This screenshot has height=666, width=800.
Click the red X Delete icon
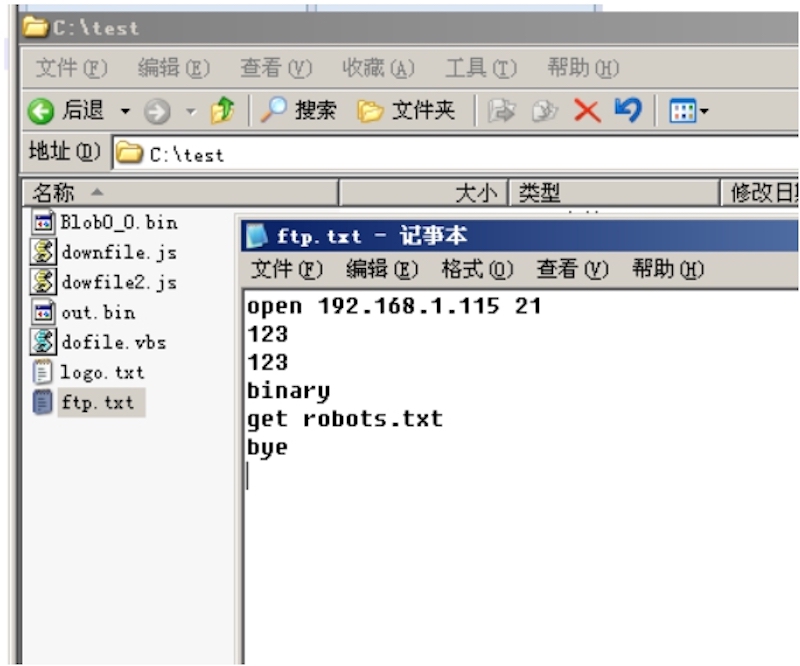click(587, 111)
